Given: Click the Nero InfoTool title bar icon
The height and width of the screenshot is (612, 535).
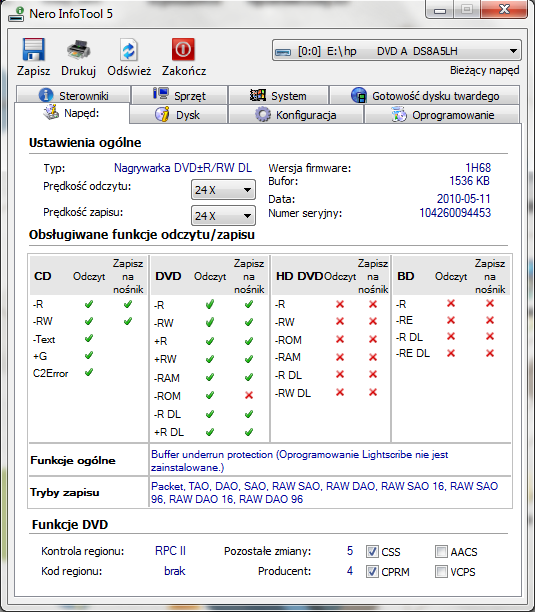Looking at the screenshot, I should 16,14.
